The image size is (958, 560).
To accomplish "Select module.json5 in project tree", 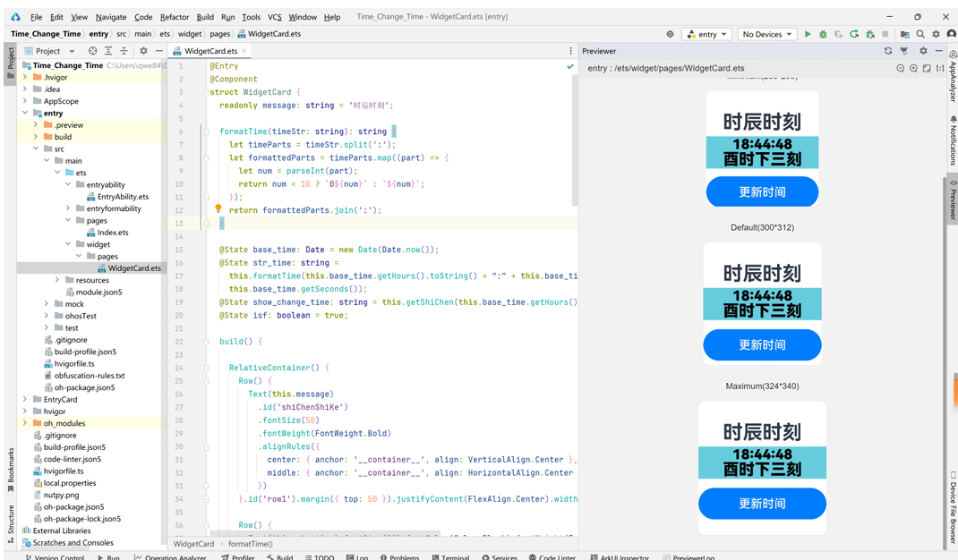I will click(98, 292).
